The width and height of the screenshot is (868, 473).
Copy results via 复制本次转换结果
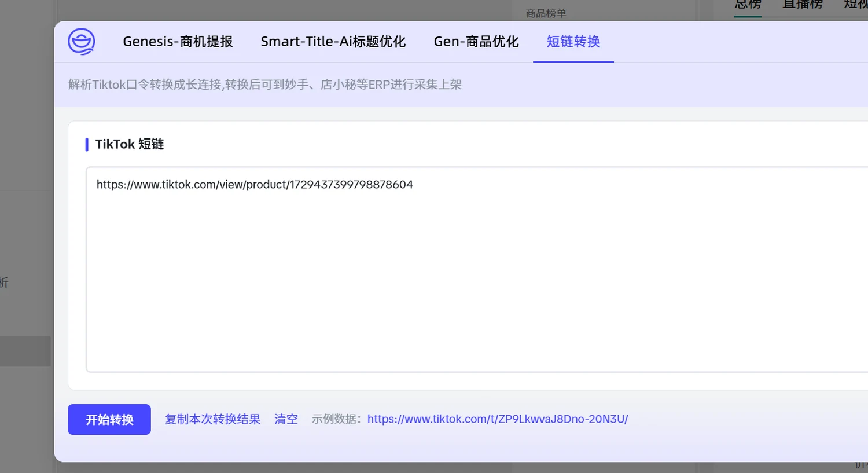213,419
